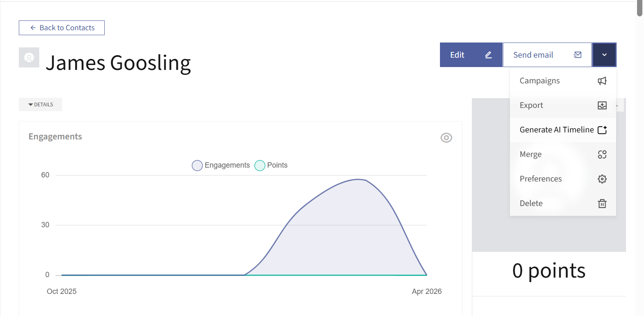Click the Preferences gear icon
This screenshot has height=316, width=644.
coord(602,179)
